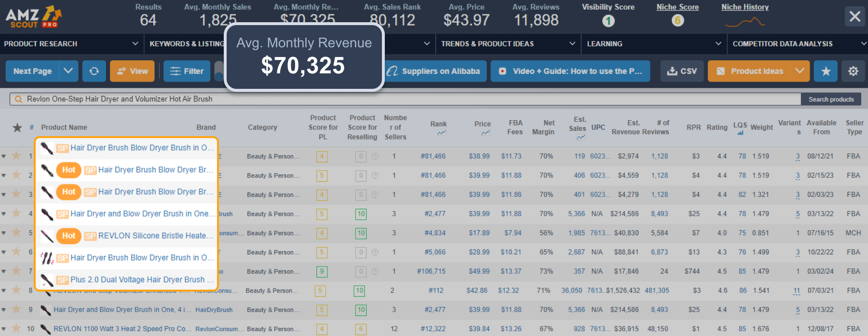Image resolution: width=868 pixels, height=336 pixels.
Task: Click the help icon beside reselling score in row 1
Action: [375, 156]
